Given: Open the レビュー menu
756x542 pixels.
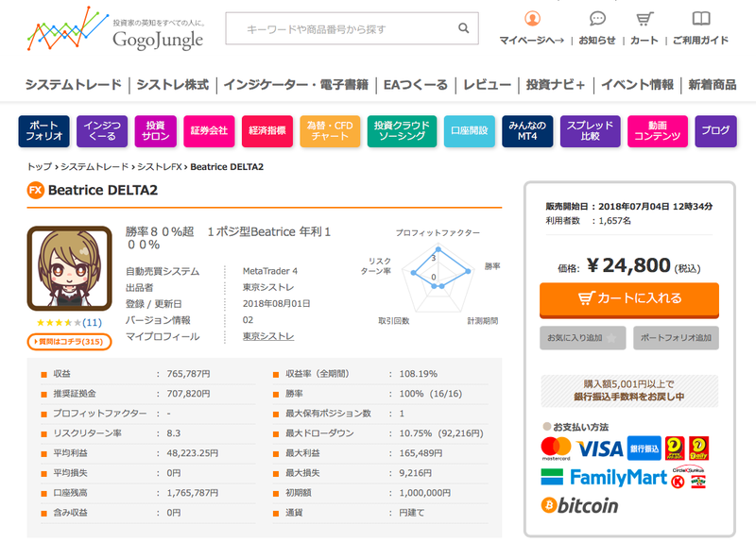Looking at the screenshot, I should 487,85.
